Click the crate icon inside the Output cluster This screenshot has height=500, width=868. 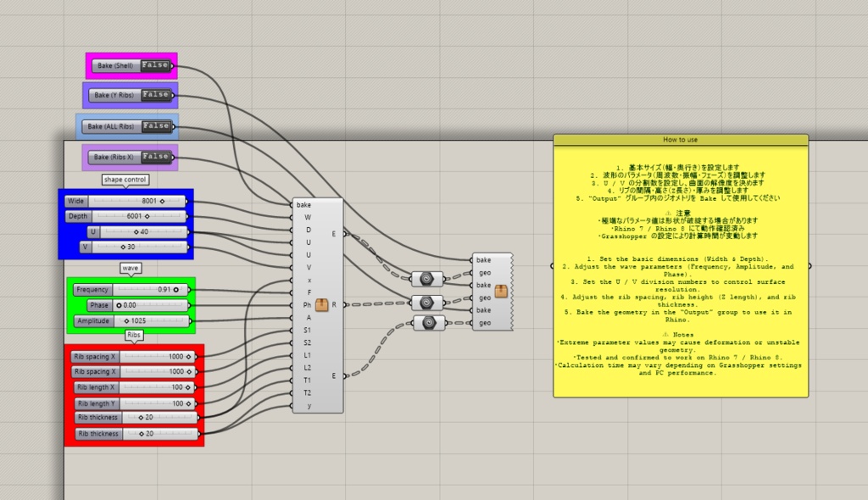pyautogui.click(x=500, y=290)
